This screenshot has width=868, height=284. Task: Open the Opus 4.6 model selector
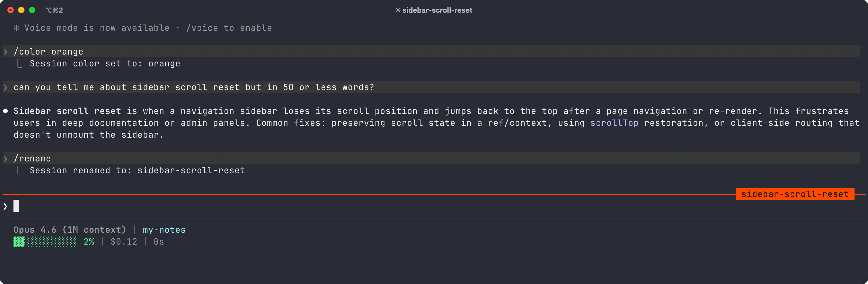point(70,230)
